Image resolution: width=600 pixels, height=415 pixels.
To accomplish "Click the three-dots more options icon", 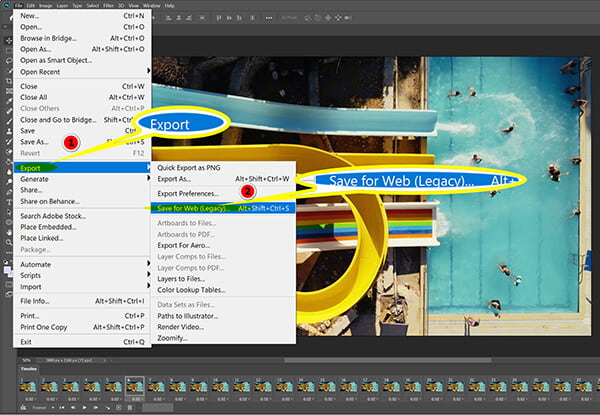I will tap(269, 18).
